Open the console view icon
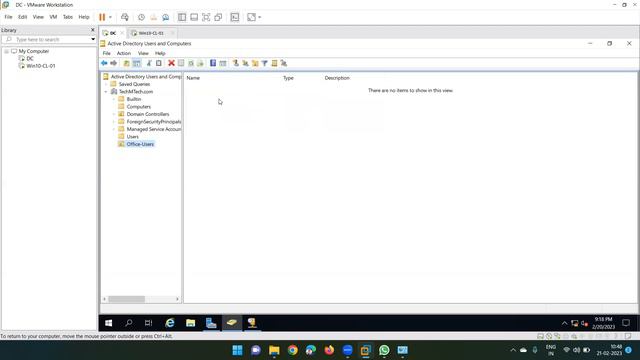Screen dimensions: 640x360 pyautogui.click(x=235, y=17)
